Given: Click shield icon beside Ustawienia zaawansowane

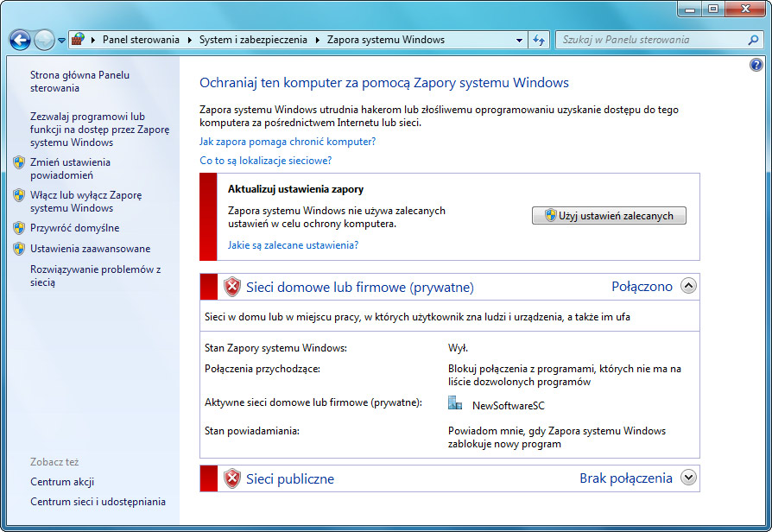Looking at the screenshot, I should (x=19, y=248).
